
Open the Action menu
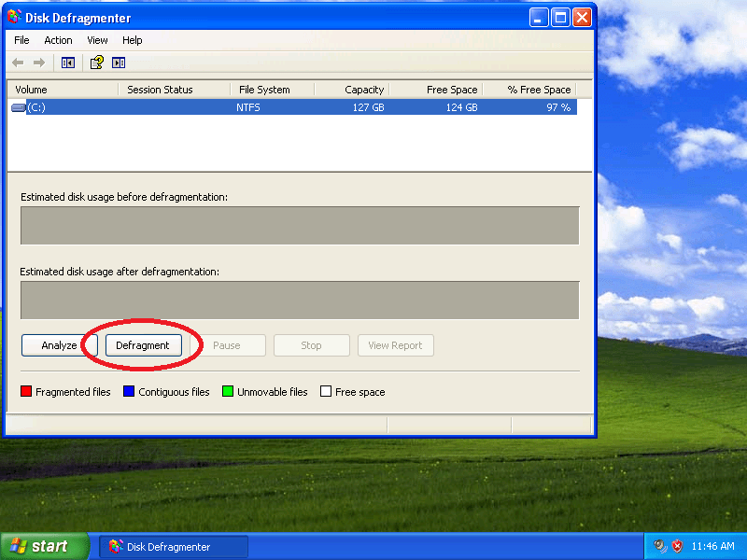coord(58,40)
